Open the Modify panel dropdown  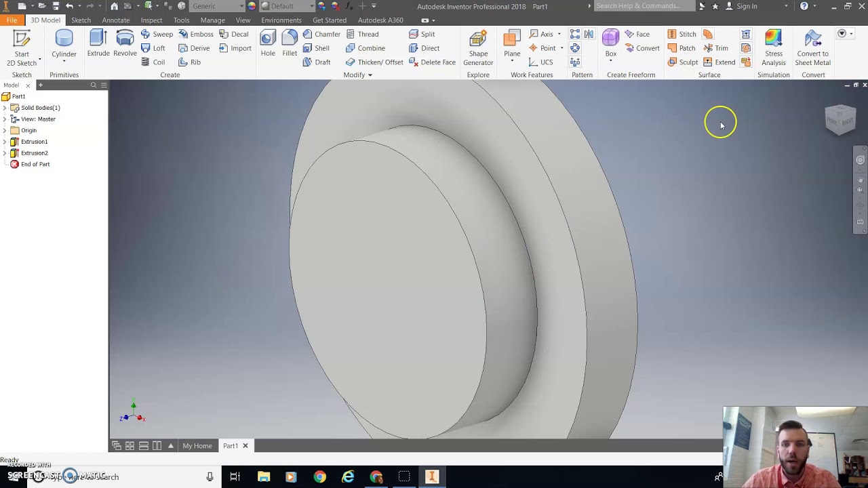(357, 75)
